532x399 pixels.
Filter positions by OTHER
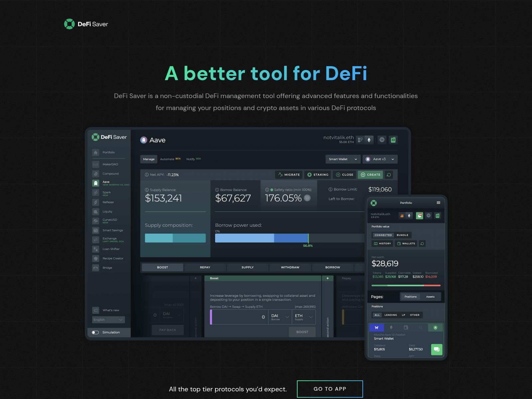click(415, 315)
